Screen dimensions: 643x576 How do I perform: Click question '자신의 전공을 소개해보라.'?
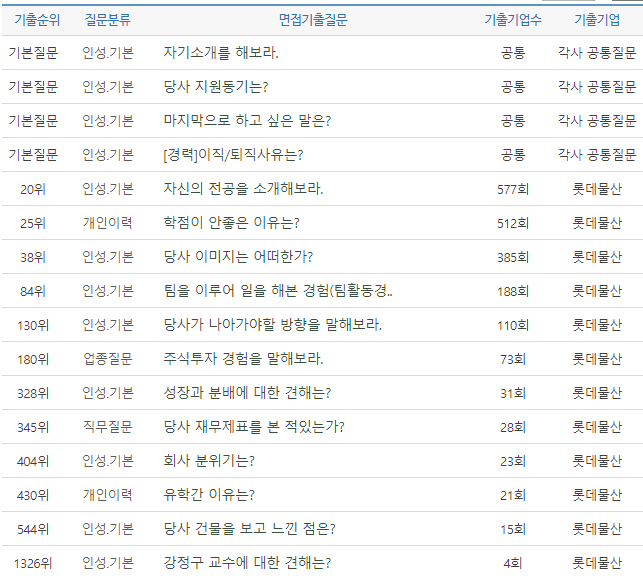[243, 189]
